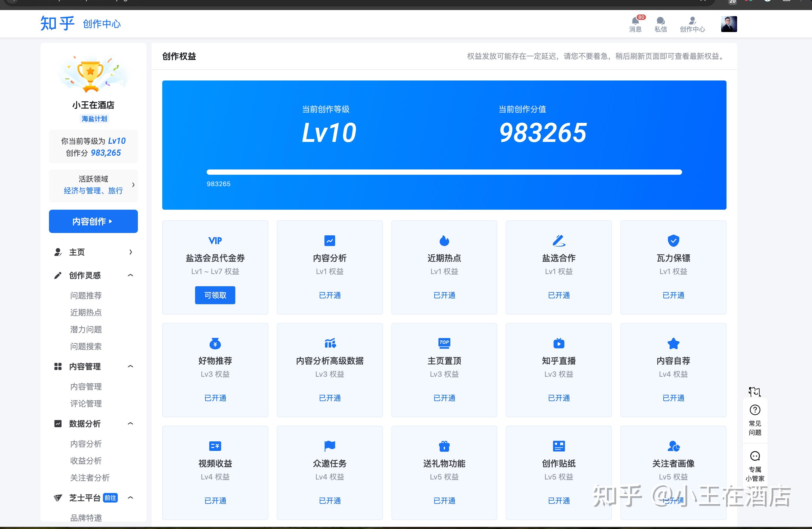Screen dimensions: 812x529
Task: Click the pen icon on 盐选合作 card
Action: [559, 241]
